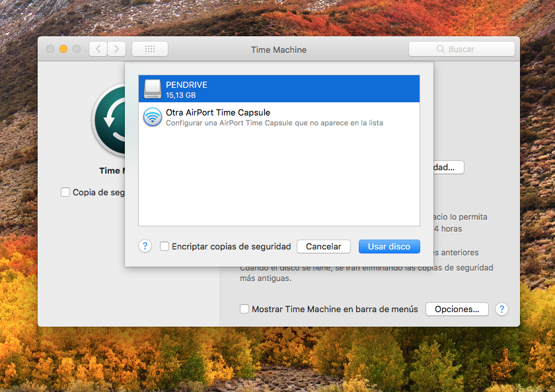The width and height of the screenshot is (555, 392).
Task: Click the PENDRIVE disk drive icon
Action: tap(153, 89)
